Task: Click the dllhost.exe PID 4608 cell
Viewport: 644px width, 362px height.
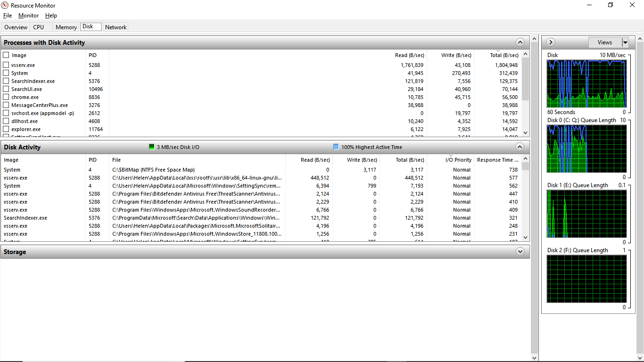Action: (94, 121)
